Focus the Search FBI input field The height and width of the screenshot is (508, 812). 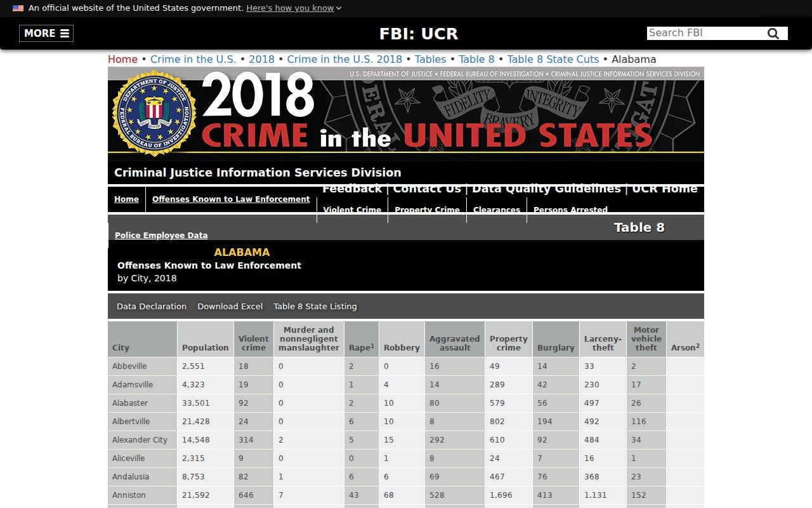pos(705,33)
